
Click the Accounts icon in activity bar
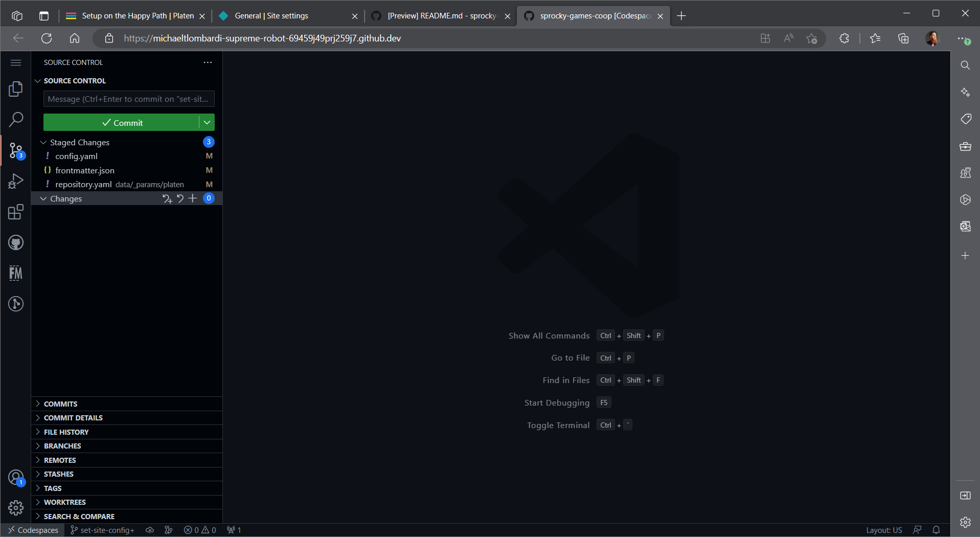click(x=16, y=478)
